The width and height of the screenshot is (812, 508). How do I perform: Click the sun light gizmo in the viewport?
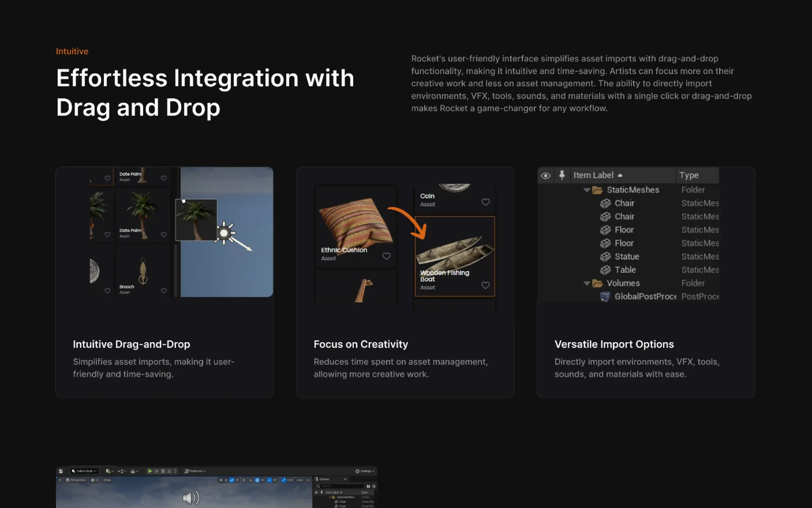[x=224, y=233]
